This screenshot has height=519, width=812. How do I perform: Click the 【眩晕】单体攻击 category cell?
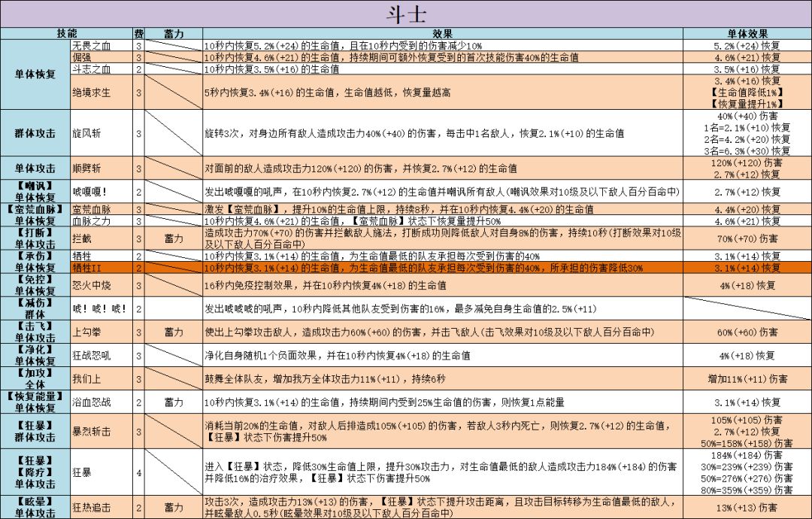(35, 507)
